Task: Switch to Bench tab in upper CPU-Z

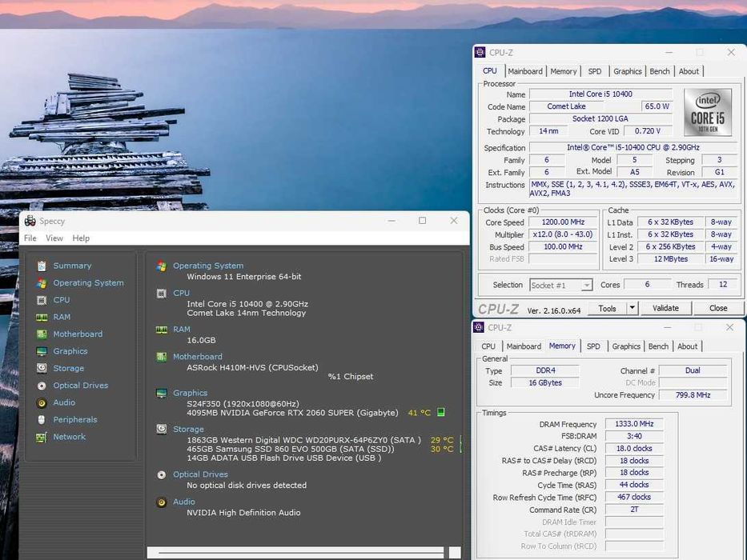Action: click(660, 71)
